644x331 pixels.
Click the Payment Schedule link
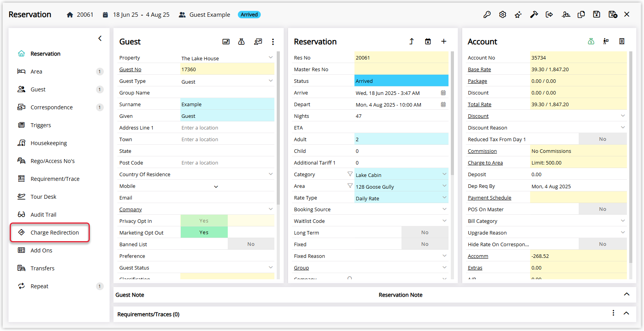coord(489,198)
